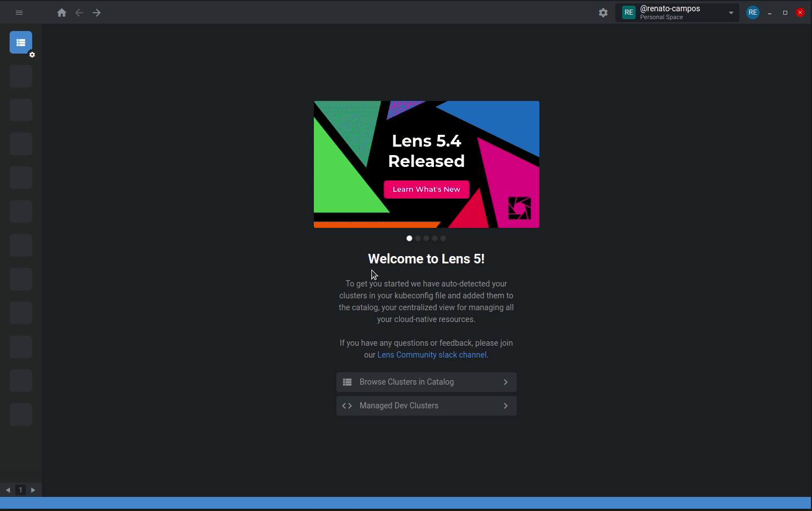Select the first carousel dot
The image size is (812, 511).
tap(409, 239)
